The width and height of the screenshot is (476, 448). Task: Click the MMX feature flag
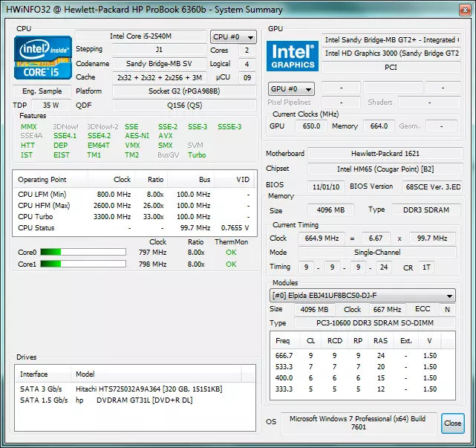pyautogui.click(x=29, y=126)
